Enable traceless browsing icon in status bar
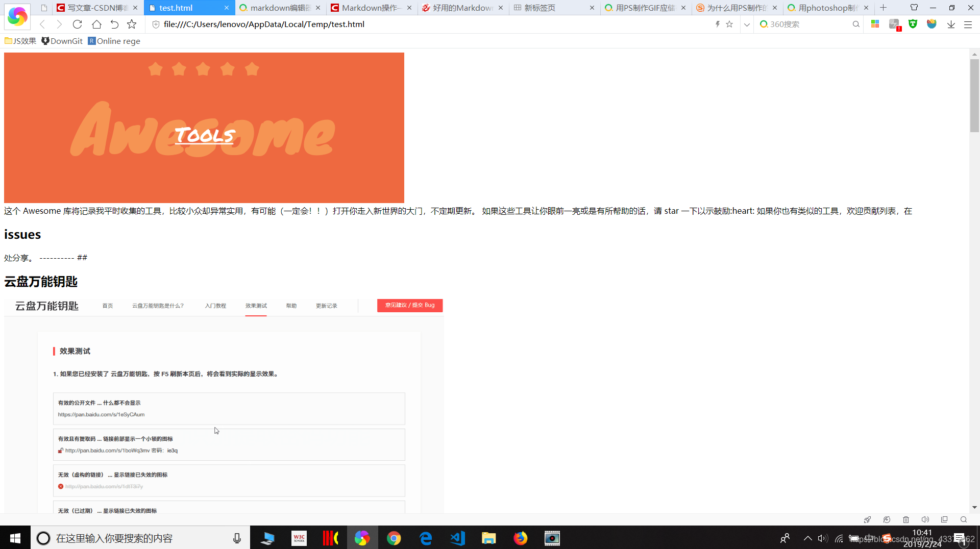The image size is (980, 549). click(887, 519)
